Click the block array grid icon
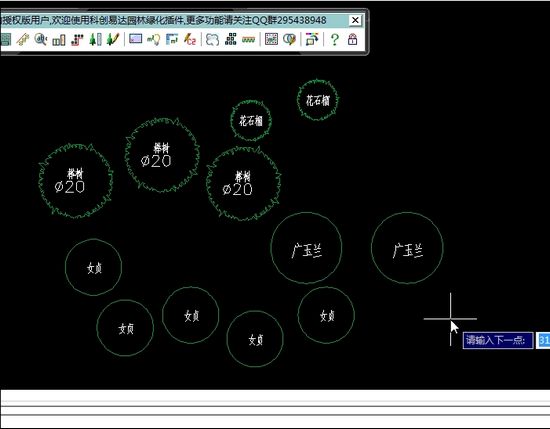This screenshot has width=550, height=429. coord(230,39)
